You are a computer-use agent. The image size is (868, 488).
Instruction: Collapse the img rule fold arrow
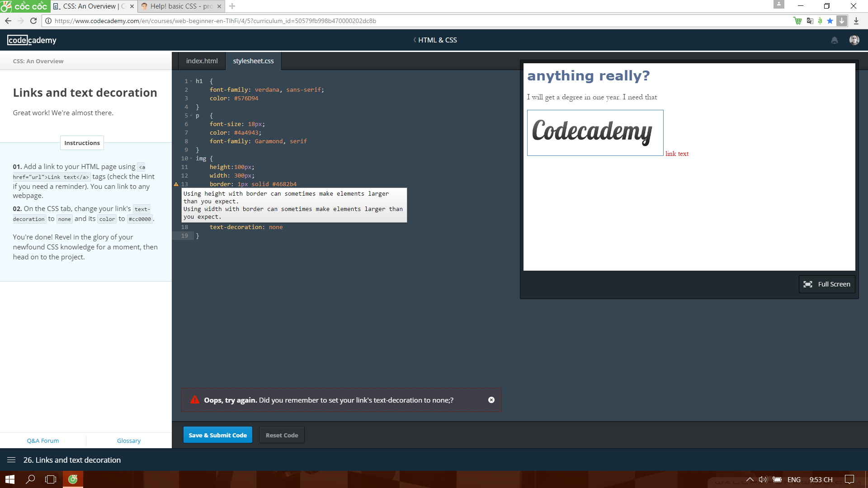pos(191,159)
